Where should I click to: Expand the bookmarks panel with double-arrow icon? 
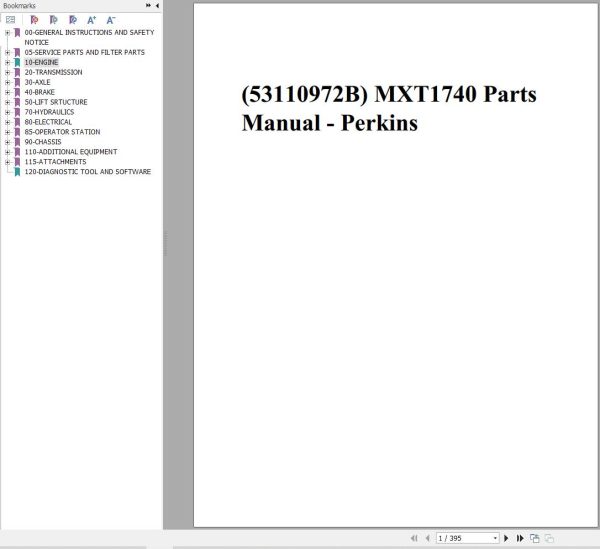point(148,5)
